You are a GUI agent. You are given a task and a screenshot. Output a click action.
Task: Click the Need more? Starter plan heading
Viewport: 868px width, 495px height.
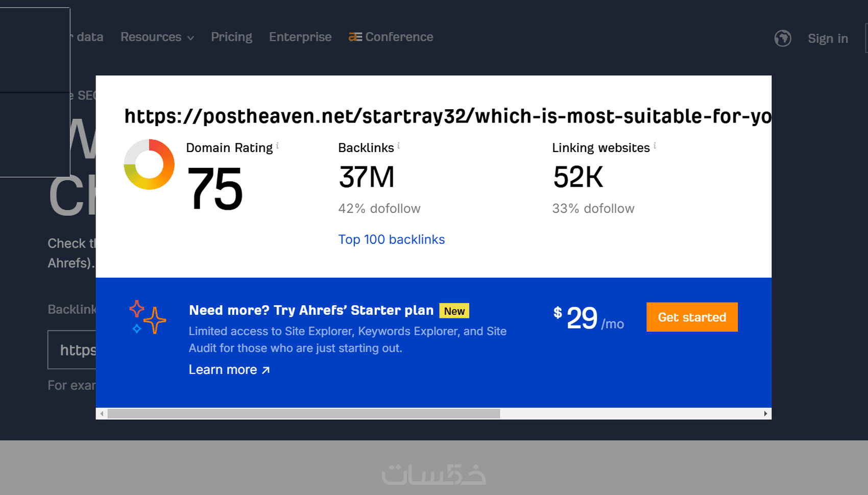(x=311, y=310)
